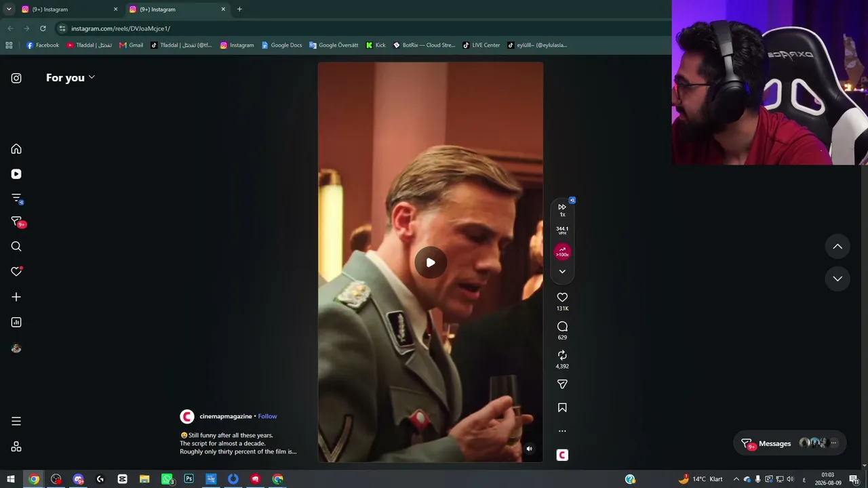
Task: Open Google Översätt bookmark
Action: (x=334, y=45)
